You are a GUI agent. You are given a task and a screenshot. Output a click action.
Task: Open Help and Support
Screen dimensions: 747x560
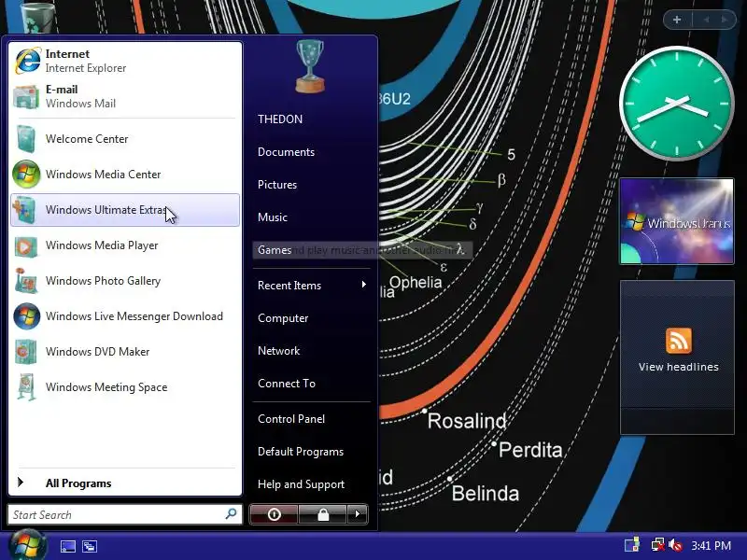[x=301, y=484]
